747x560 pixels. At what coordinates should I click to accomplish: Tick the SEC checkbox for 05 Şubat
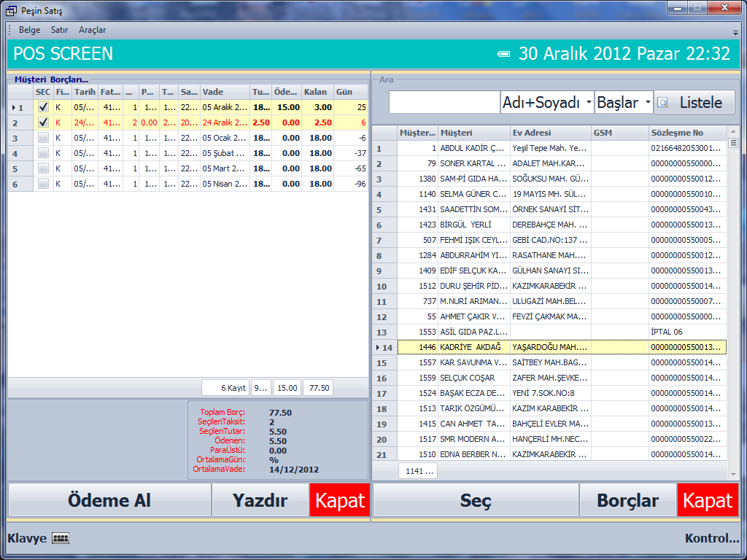[43, 153]
